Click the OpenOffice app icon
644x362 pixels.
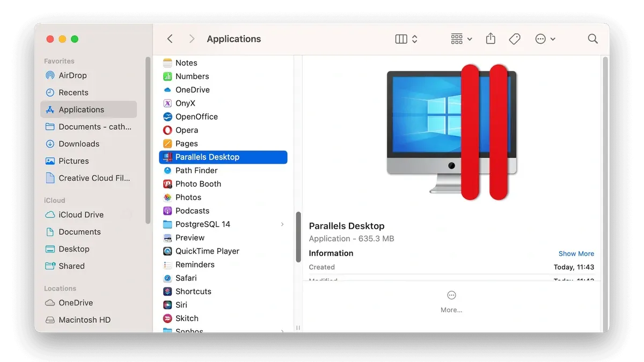pyautogui.click(x=167, y=116)
